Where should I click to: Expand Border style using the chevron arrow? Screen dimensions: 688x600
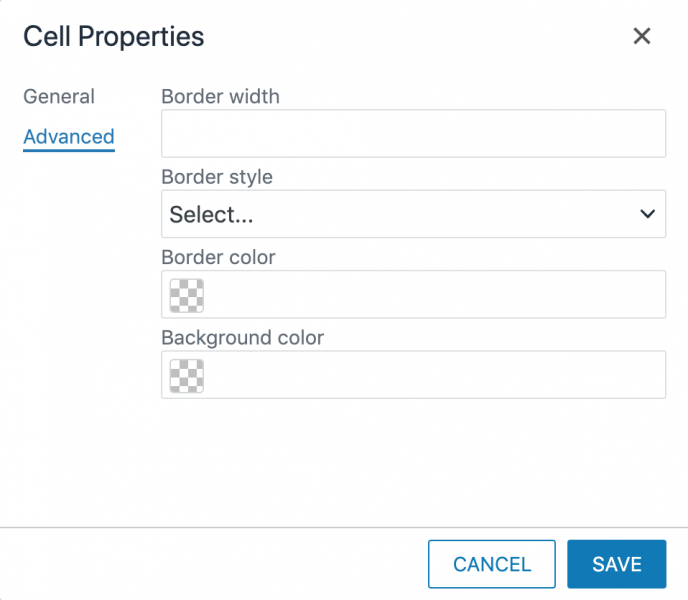[647, 214]
